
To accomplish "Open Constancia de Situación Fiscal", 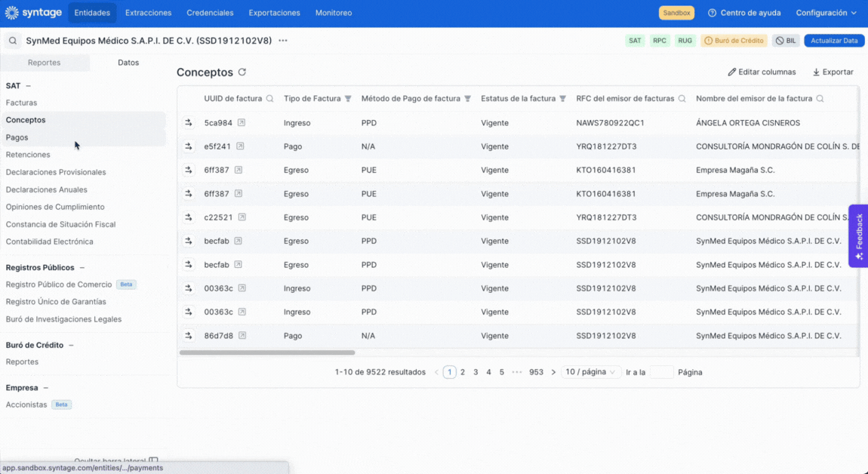I will pyautogui.click(x=61, y=224).
